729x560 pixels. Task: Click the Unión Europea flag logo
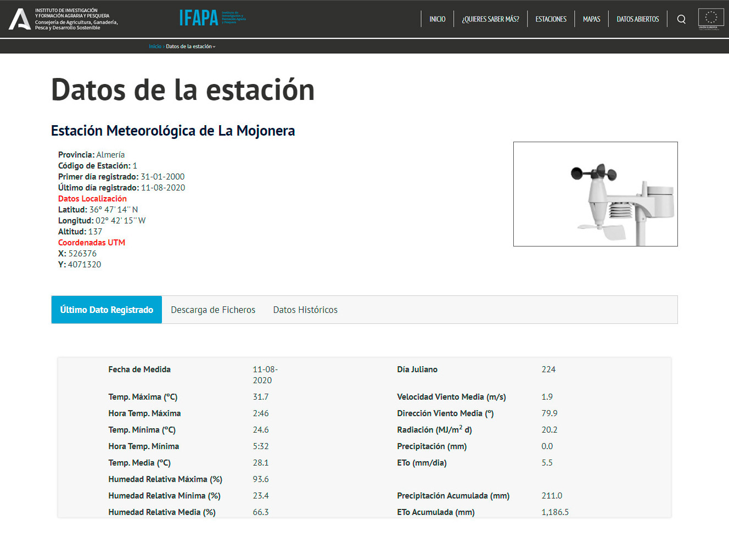point(710,19)
